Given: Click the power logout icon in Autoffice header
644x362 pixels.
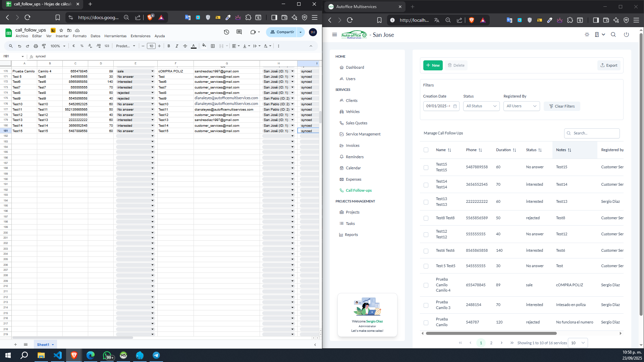Looking at the screenshot, I should (626, 35).
